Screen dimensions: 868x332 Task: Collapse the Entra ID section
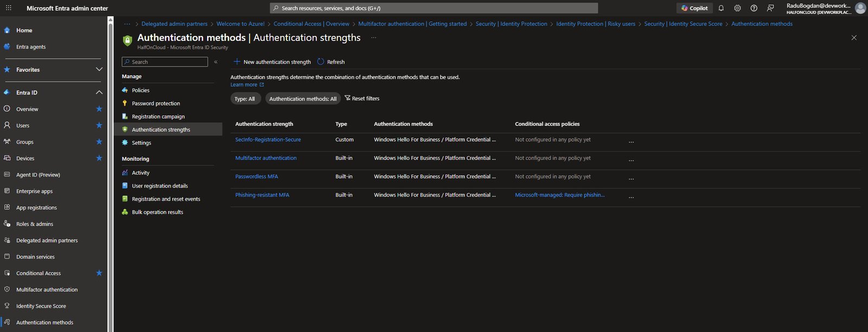point(99,92)
